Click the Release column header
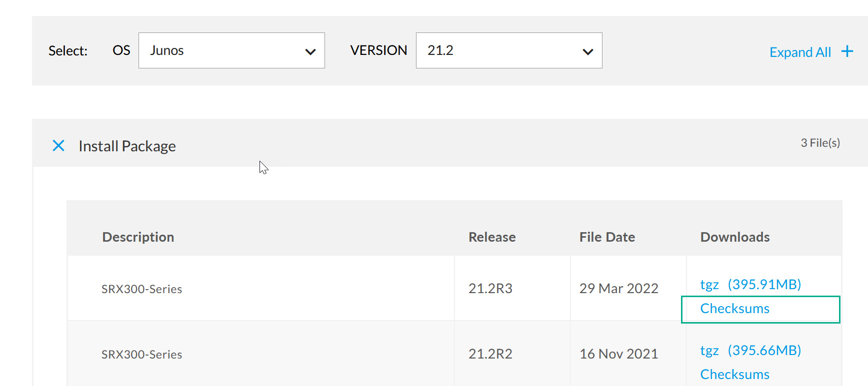Screen dimensions: 868x386 pos(491,237)
